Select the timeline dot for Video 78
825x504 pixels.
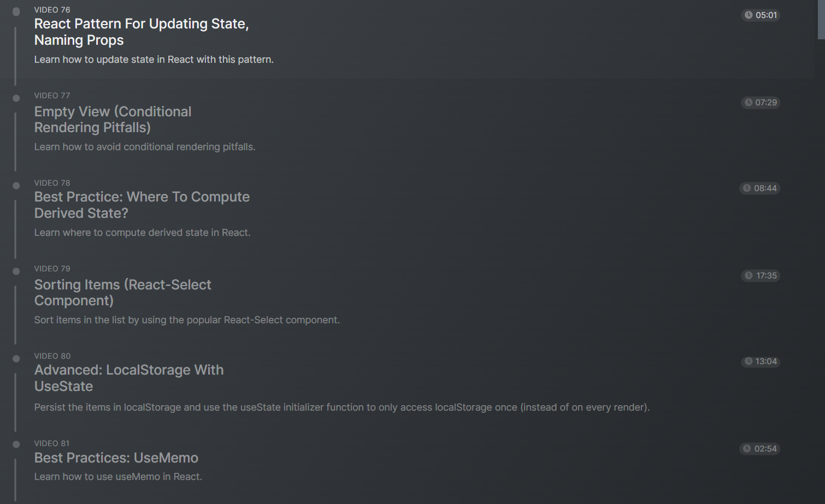tap(16, 186)
